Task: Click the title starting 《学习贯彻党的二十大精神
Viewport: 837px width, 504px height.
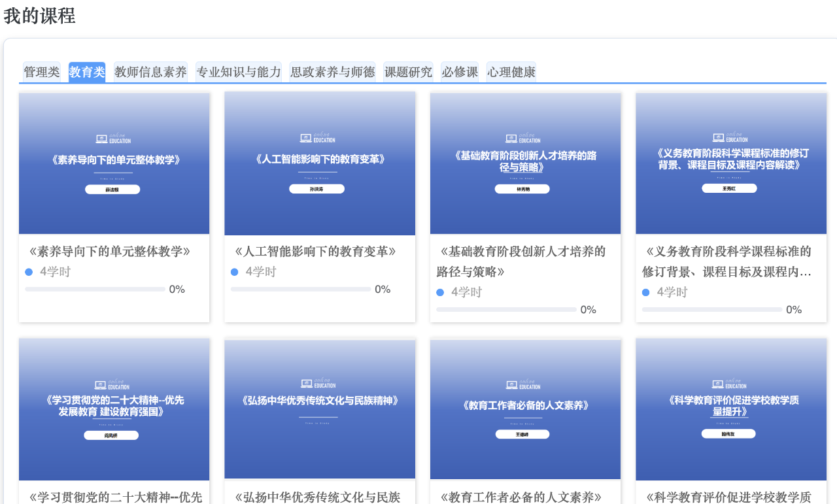Action: click(116, 497)
